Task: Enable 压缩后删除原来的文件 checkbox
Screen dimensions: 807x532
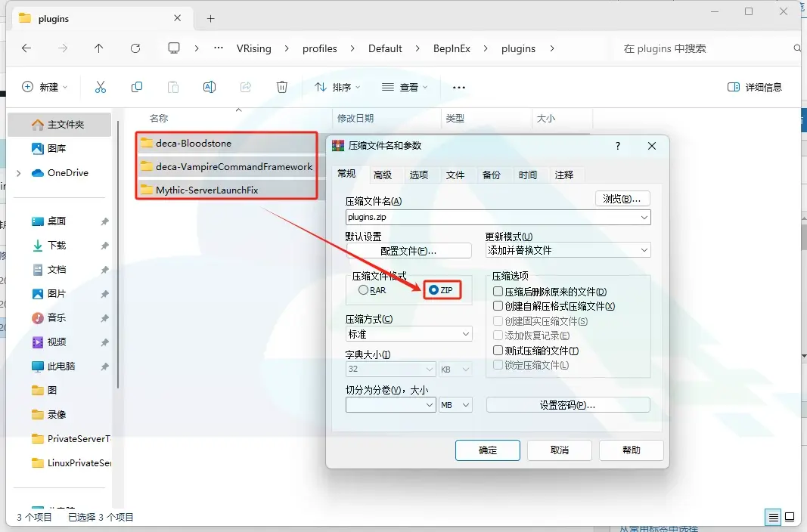Action: pyautogui.click(x=498, y=292)
